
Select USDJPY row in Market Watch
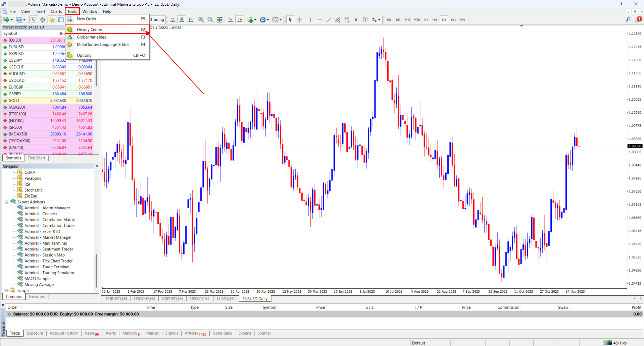point(48,60)
